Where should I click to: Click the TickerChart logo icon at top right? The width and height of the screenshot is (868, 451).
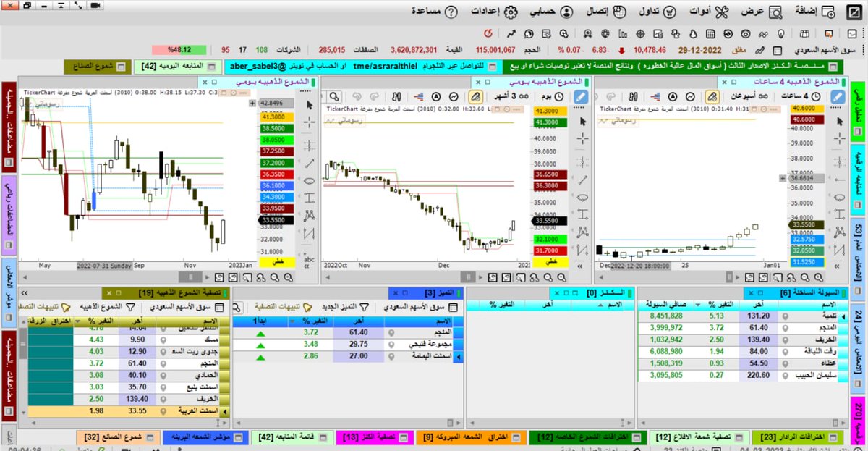tap(853, 12)
